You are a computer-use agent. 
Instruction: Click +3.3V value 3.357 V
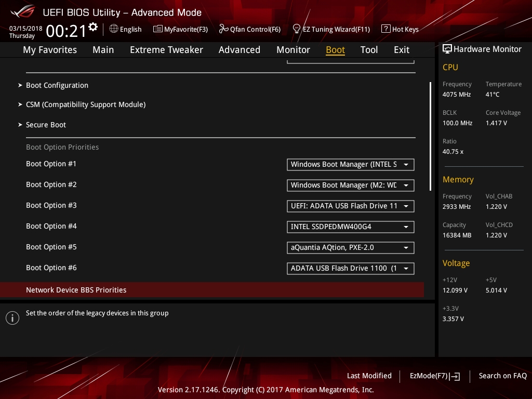point(453,319)
